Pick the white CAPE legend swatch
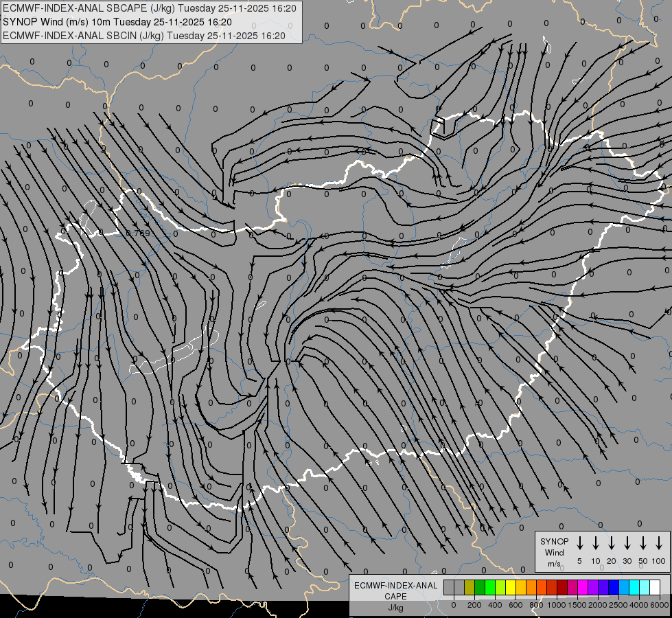672x618 pixels. point(654,587)
